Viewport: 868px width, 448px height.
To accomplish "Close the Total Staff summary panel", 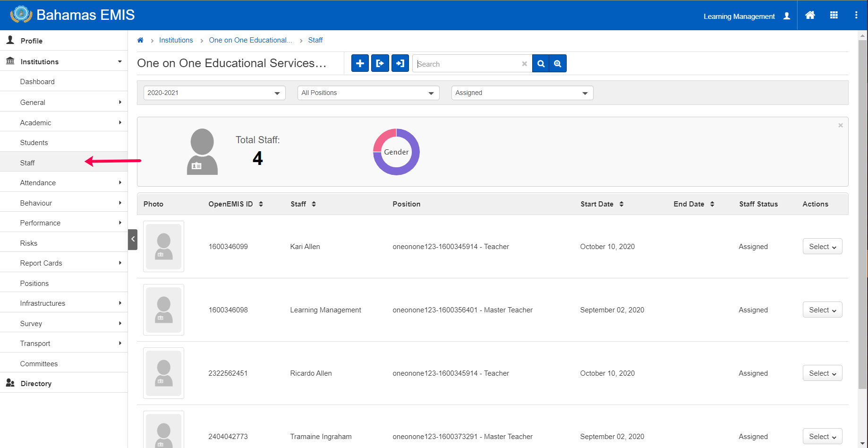I will click(x=841, y=125).
